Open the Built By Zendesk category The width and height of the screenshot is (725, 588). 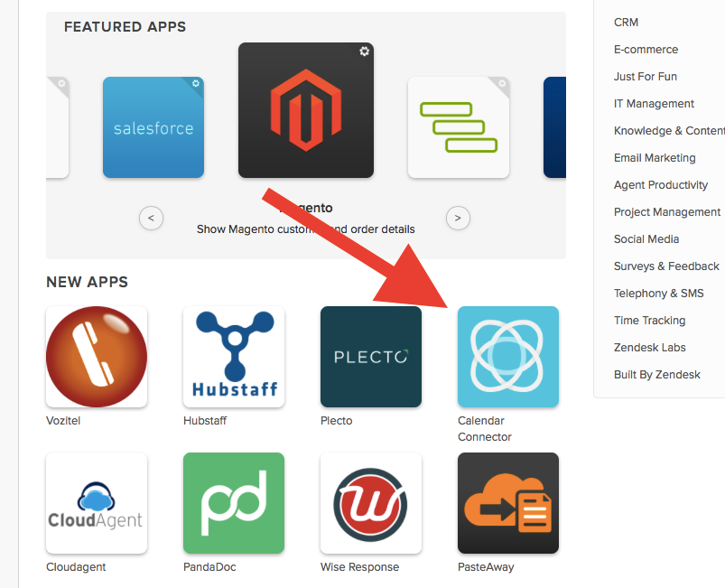click(657, 374)
